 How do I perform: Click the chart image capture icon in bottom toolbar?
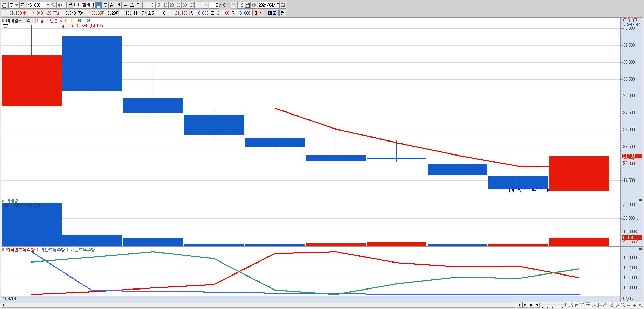pos(617,305)
